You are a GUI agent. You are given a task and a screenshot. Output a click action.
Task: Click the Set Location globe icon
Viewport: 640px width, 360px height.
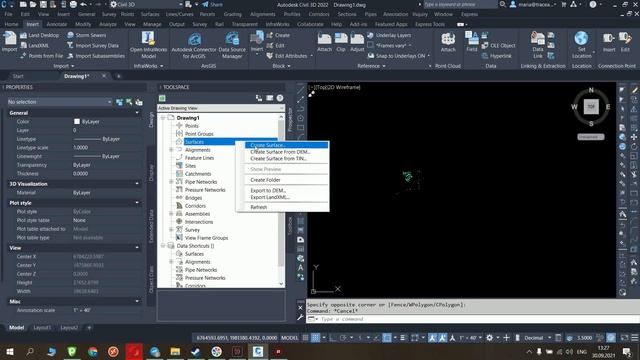581,38
